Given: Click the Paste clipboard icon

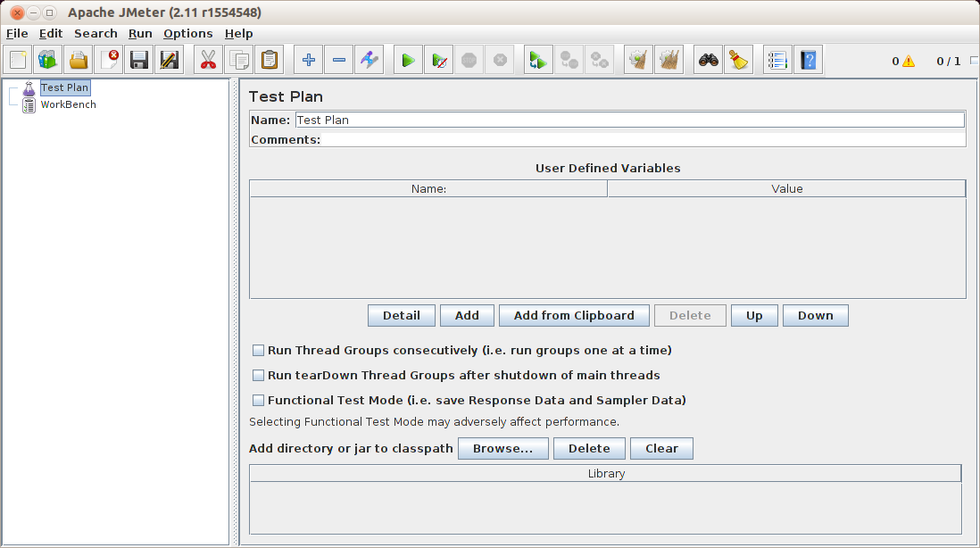Looking at the screenshot, I should (270, 60).
